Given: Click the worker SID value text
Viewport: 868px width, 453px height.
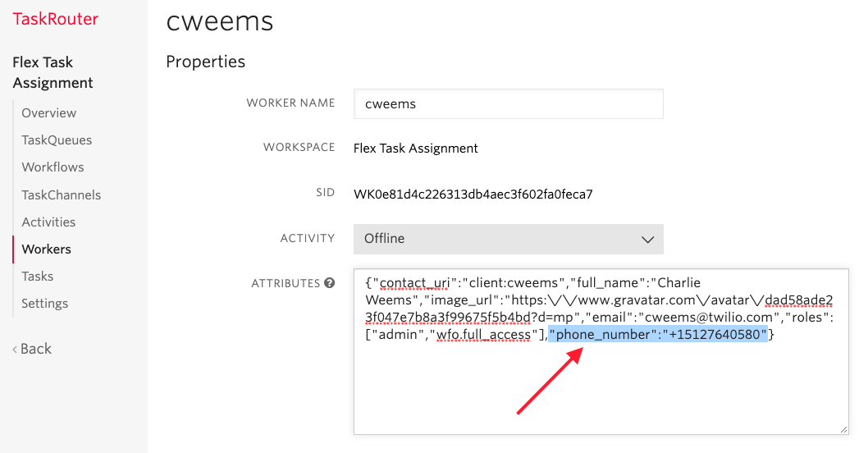Looking at the screenshot, I should click(x=473, y=194).
